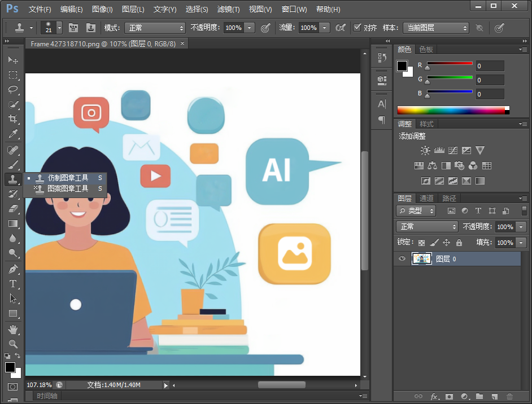
Task: Create a new layer with bottom icon
Action: point(494,397)
